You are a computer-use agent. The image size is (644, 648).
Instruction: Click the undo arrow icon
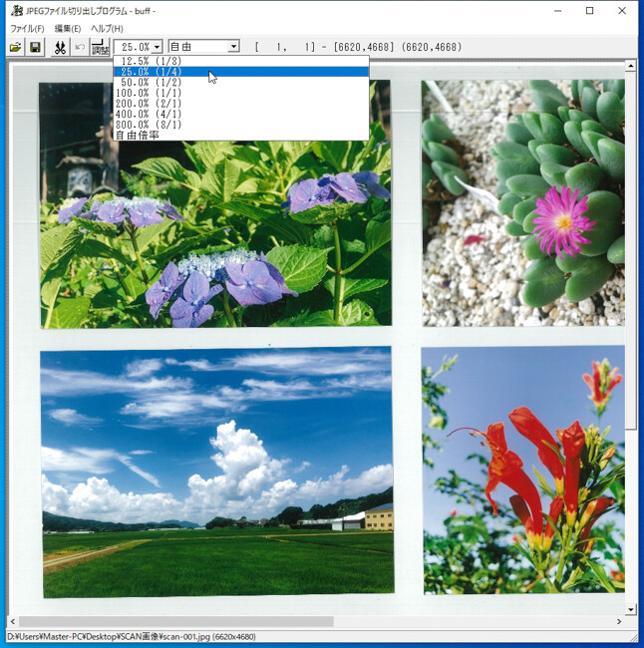tap(80, 47)
